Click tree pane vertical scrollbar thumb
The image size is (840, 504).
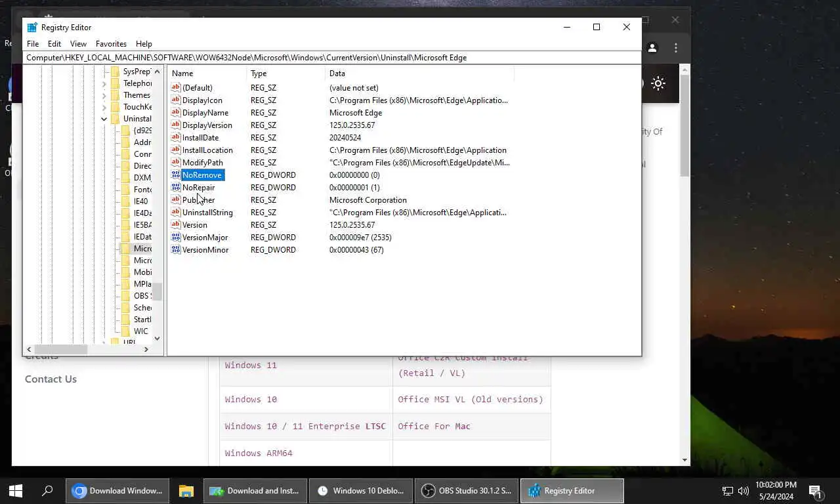pyautogui.click(x=157, y=292)
